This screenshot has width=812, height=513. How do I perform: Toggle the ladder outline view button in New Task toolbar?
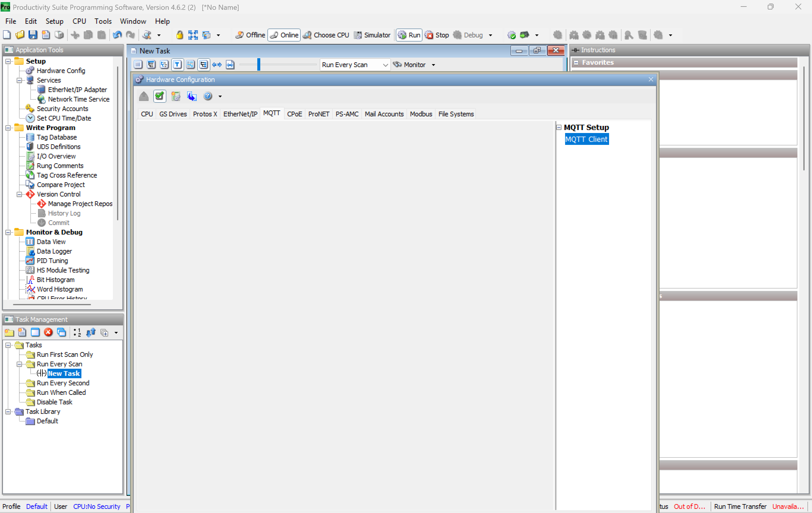tap(204, 64)
